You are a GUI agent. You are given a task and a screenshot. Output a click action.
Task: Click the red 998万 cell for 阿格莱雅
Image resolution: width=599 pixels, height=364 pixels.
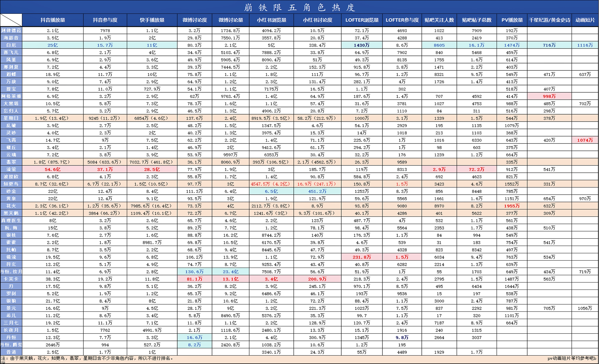[549, 96]
